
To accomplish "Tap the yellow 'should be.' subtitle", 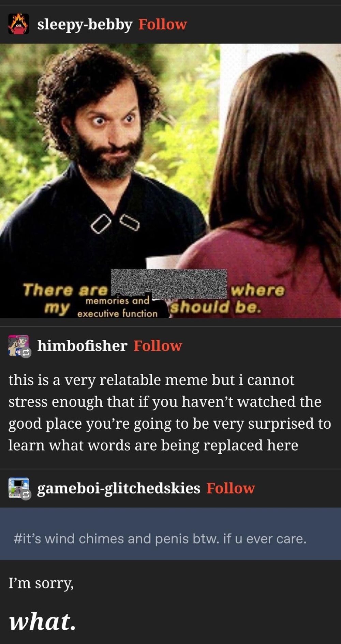I will pos(216,307).
